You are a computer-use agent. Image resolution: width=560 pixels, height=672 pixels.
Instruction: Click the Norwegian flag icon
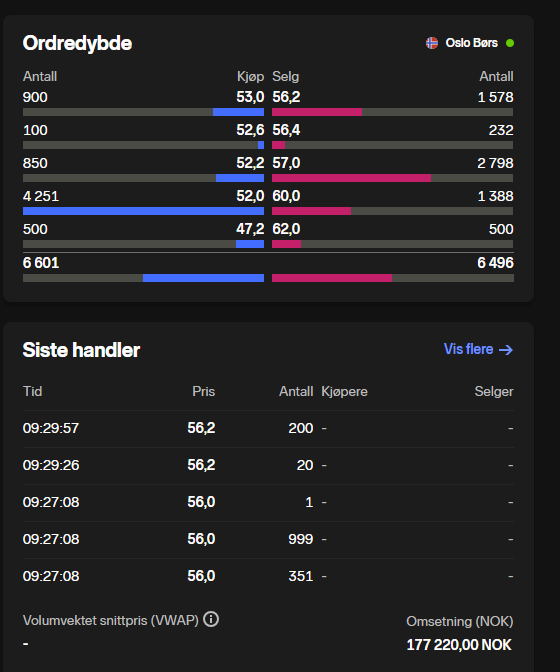432,43
